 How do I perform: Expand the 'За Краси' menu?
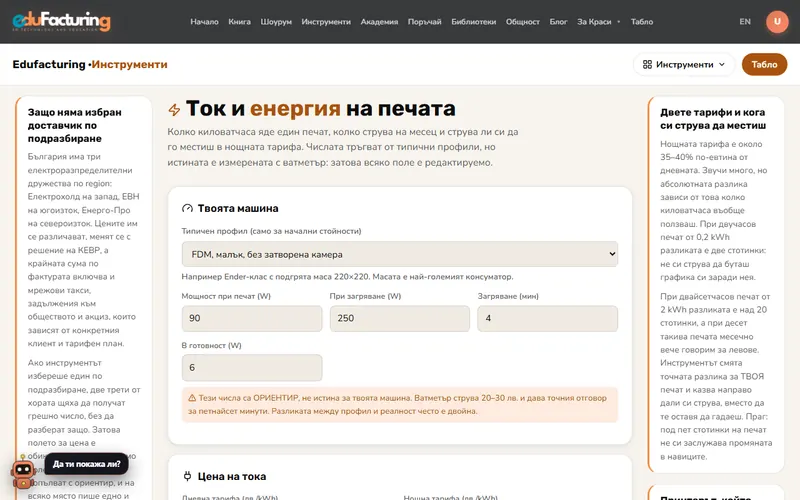598,21
